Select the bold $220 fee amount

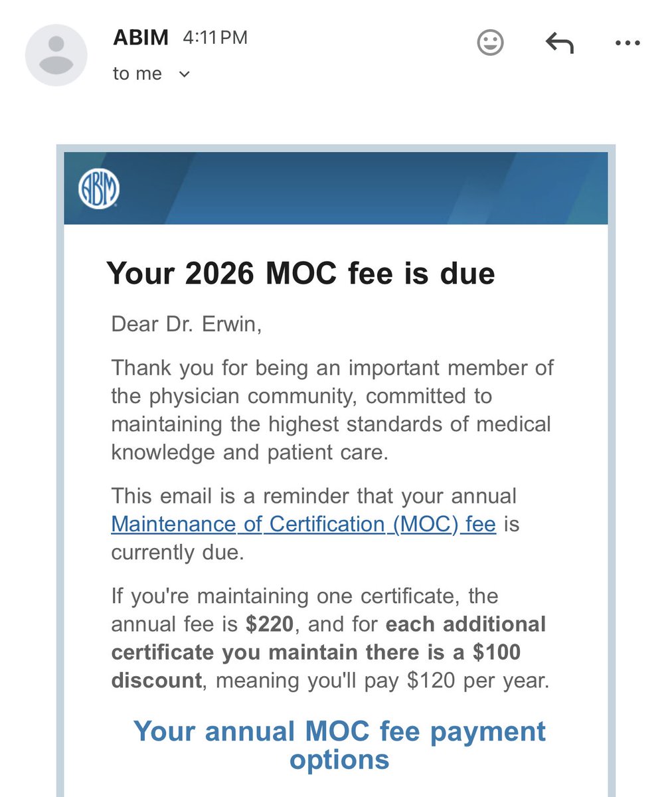(269, 624)
